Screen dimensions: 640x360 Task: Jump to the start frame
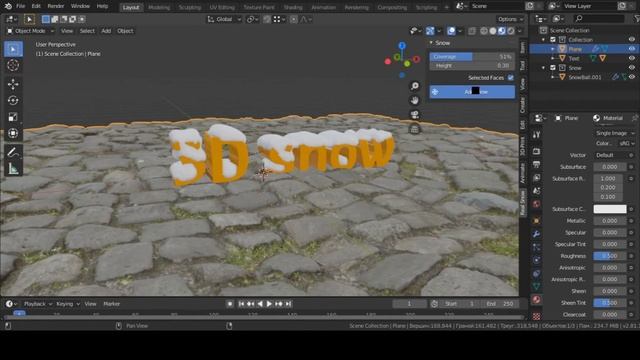(x=241, y=304)
